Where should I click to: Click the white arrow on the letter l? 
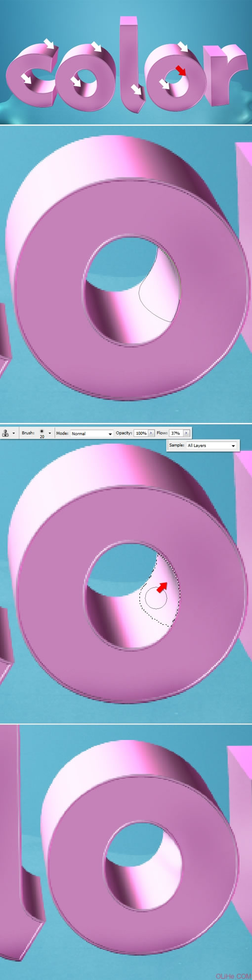click(x=136, y=90)
